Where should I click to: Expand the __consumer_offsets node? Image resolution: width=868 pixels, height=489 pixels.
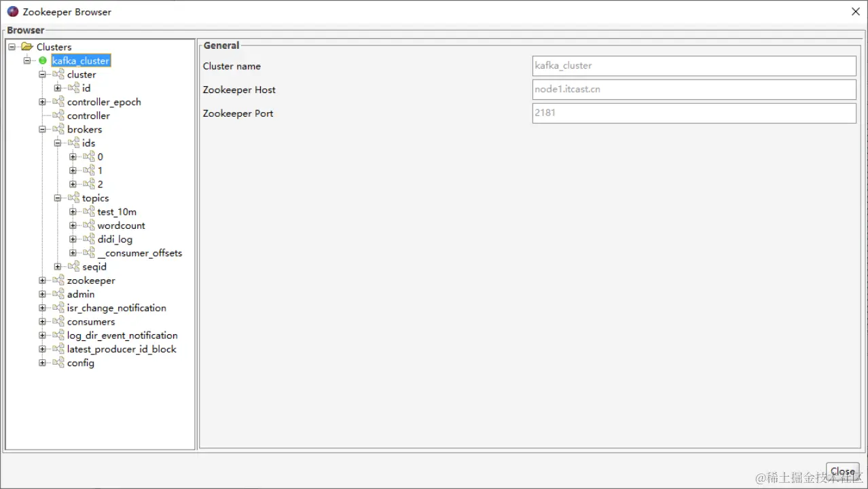point(73,253)
